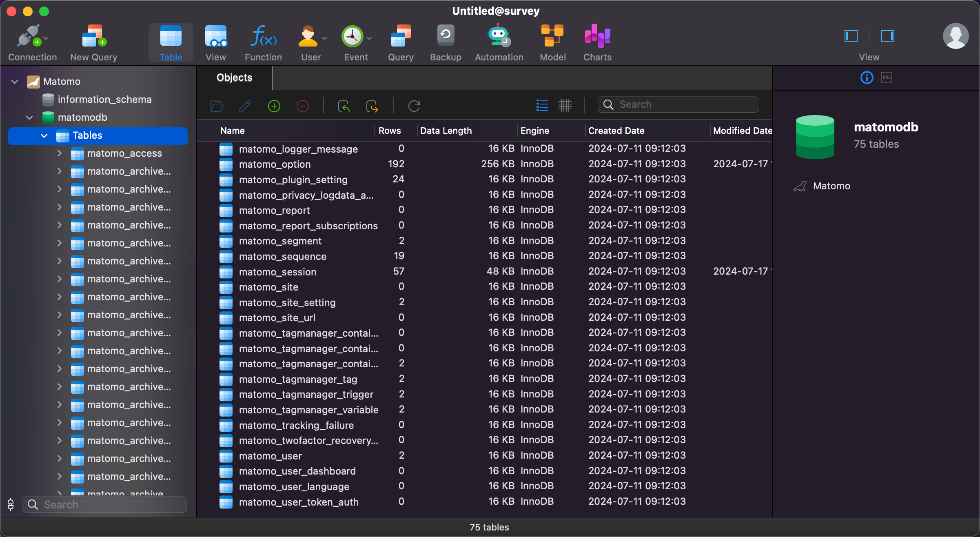Collapse the Tables node
This screenshot has height=537, width=980.
point(44,135)
